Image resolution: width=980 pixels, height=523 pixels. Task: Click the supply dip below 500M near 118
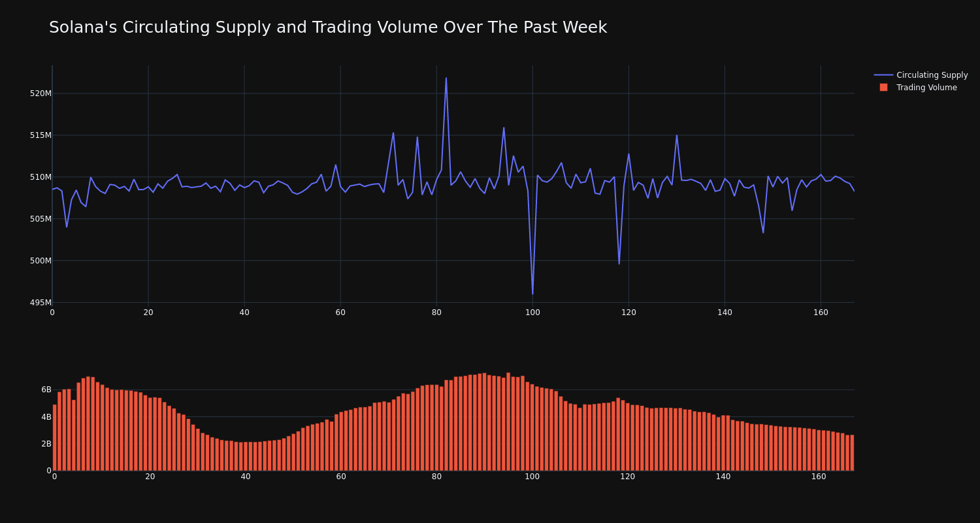coord(619,263)
